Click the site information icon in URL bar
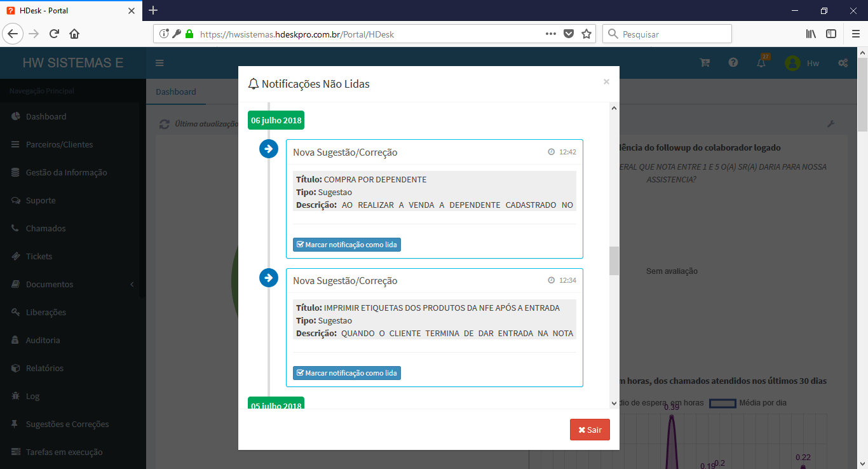The image size is (868, 469). click(164, 34)
